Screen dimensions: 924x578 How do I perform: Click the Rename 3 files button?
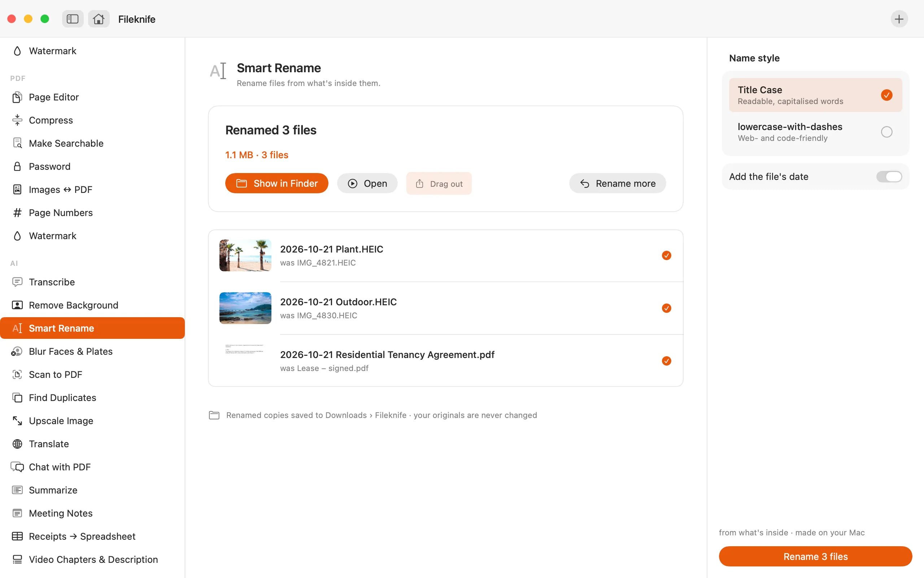815,557
